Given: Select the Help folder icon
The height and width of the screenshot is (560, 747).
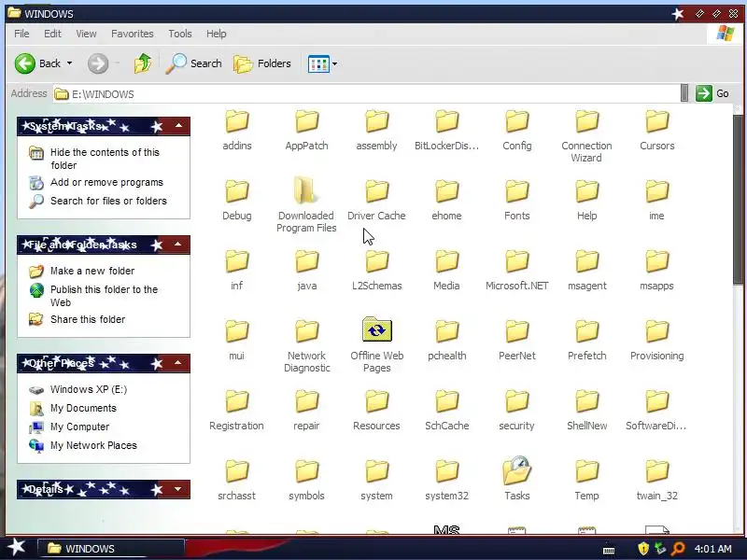Looking at the screenshot, I should [586, 191].
